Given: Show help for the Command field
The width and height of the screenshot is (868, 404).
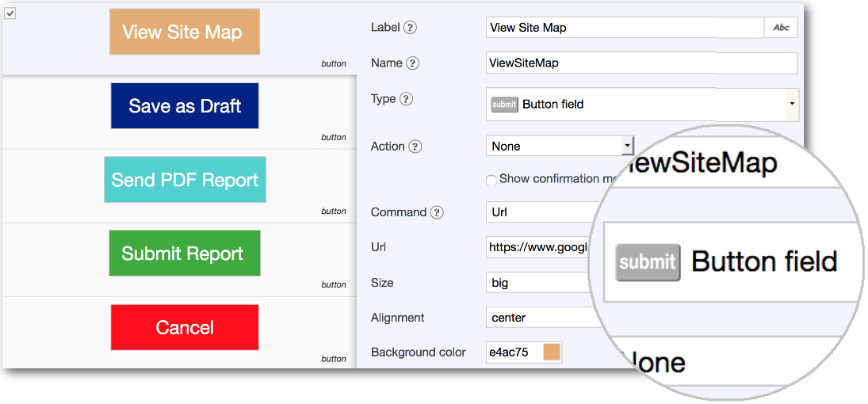Looking at the screenshot, I should click(437, 212).
